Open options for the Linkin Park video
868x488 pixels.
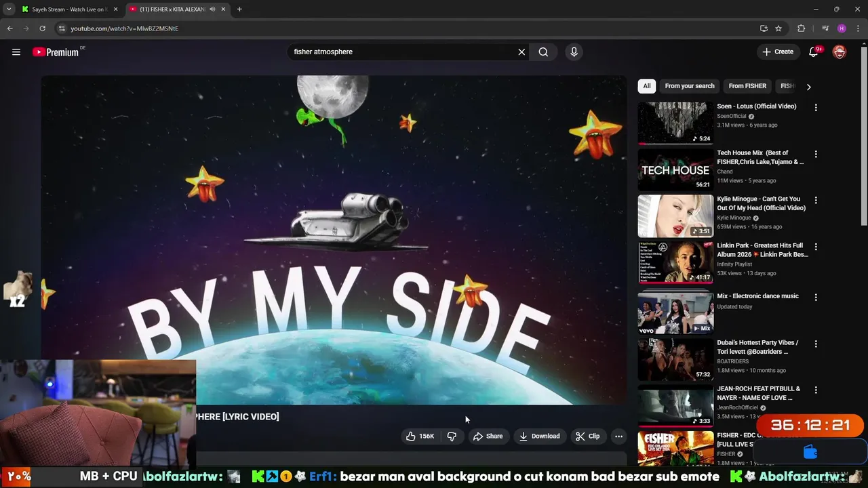816,247
